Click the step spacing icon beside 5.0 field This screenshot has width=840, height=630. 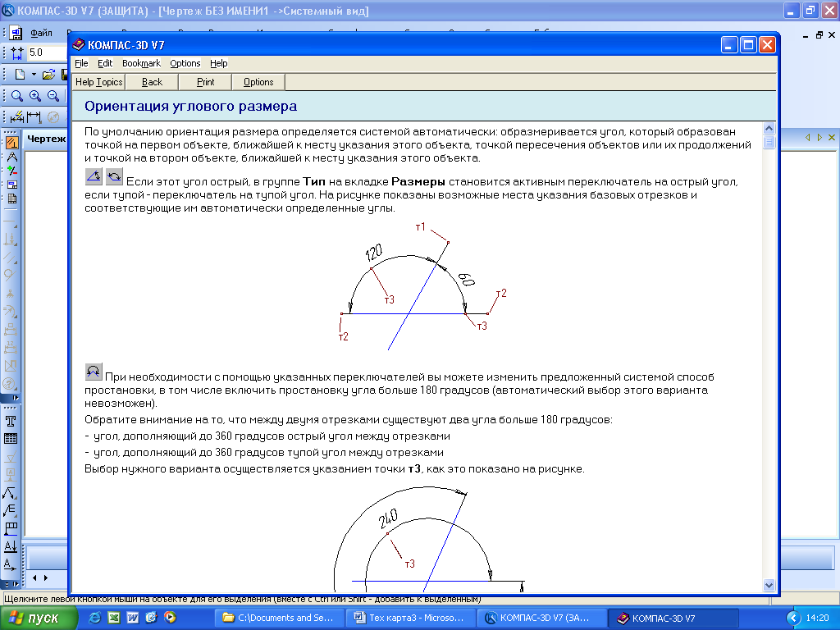pos(16,52)
